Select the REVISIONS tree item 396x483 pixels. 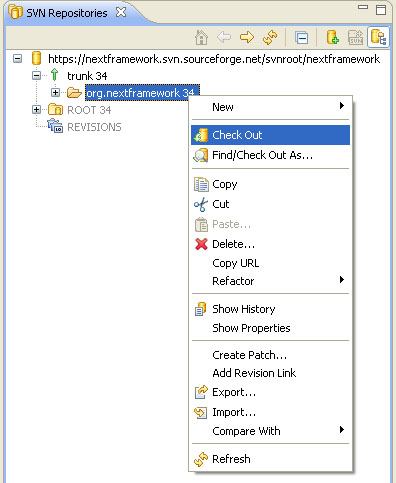(94, 127)
